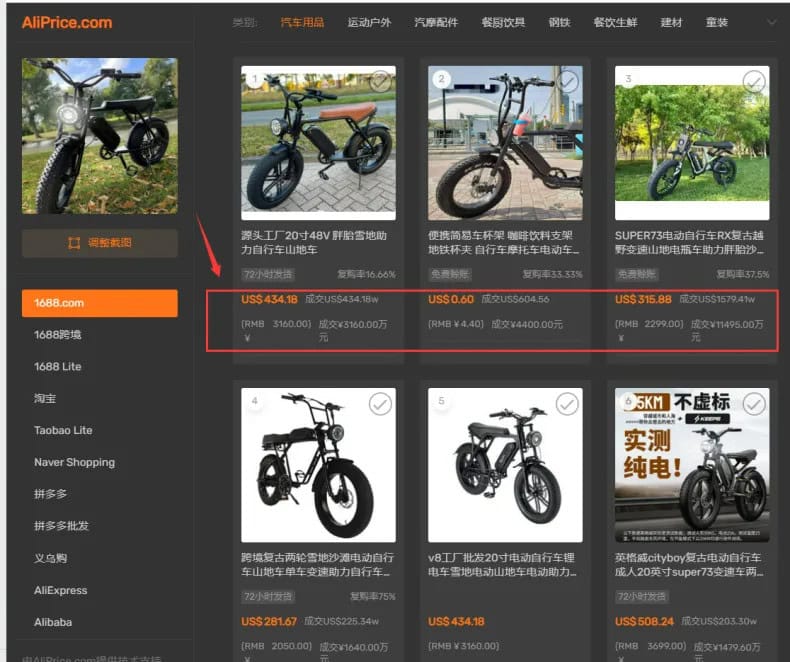Toggle the checkmark on product 2
790x662 pixels.
[567, 80]
